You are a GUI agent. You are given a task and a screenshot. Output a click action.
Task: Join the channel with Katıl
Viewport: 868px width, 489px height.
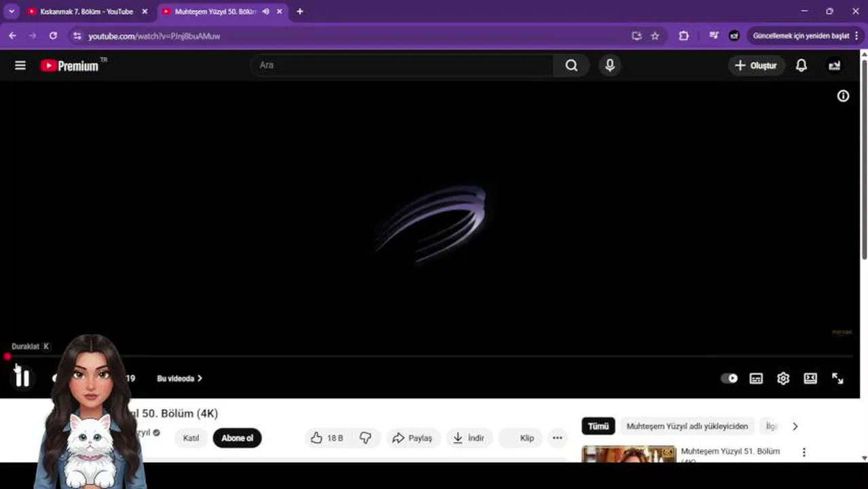(x=191, y=438)
